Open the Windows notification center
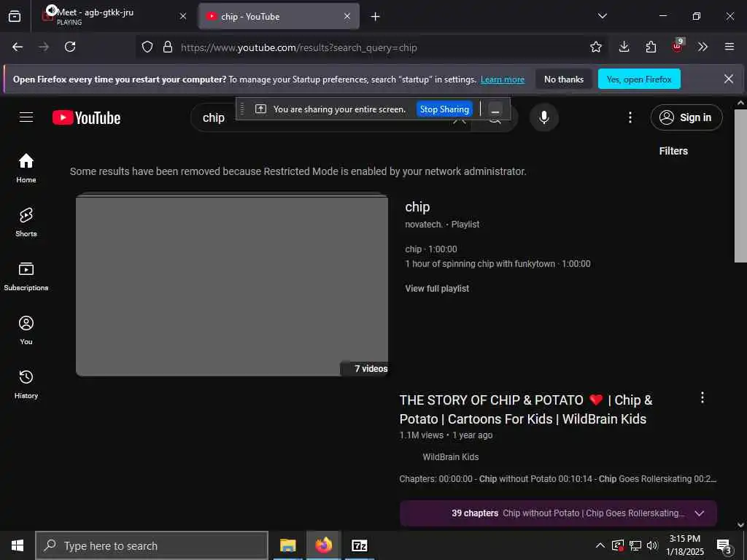Viewport: 747px width, 560px height. (723, 545)
